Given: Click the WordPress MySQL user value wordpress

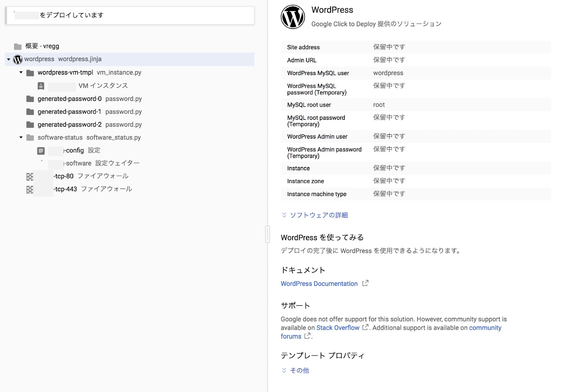Looking at the screenshot, I should click(388, 73).
